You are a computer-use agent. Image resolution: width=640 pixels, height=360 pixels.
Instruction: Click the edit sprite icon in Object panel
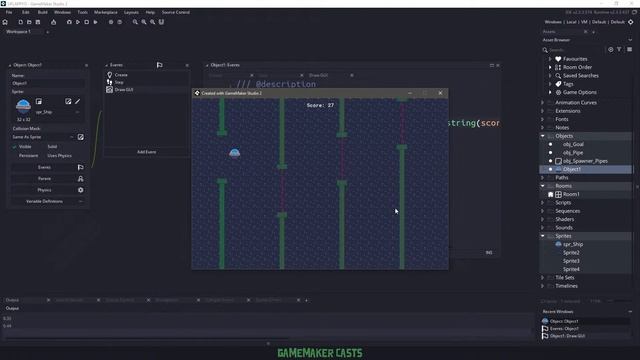[68, 101]
